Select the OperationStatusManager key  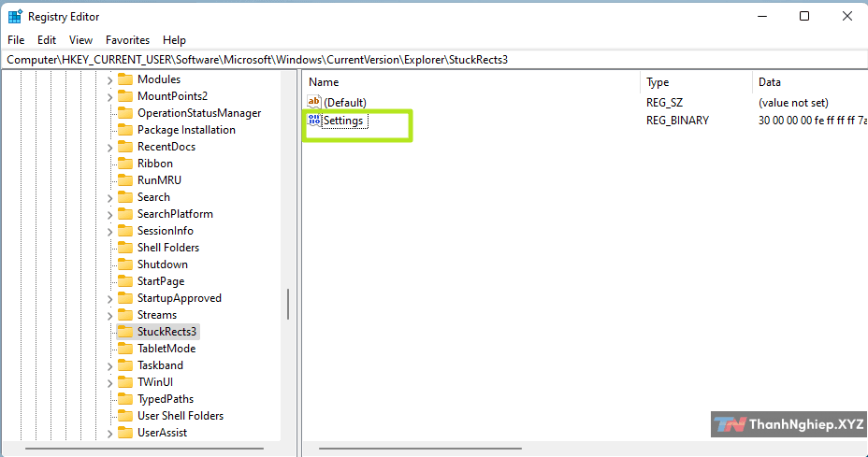click(199, 113)
